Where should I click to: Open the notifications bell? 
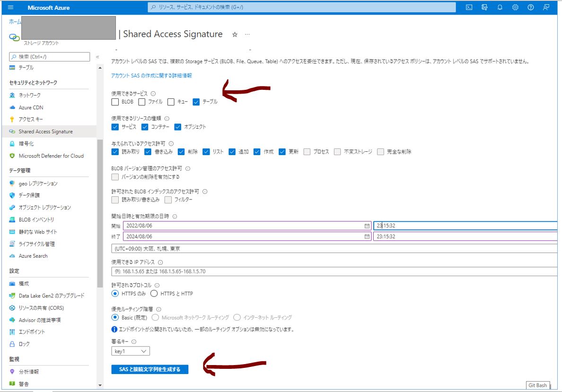pyautogui.click(x=500, y=8)
